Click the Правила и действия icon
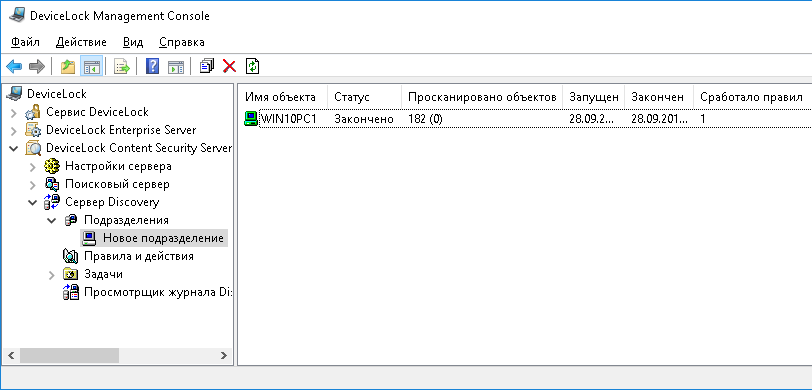The image size is (812, 390). [x=70, y=256]
